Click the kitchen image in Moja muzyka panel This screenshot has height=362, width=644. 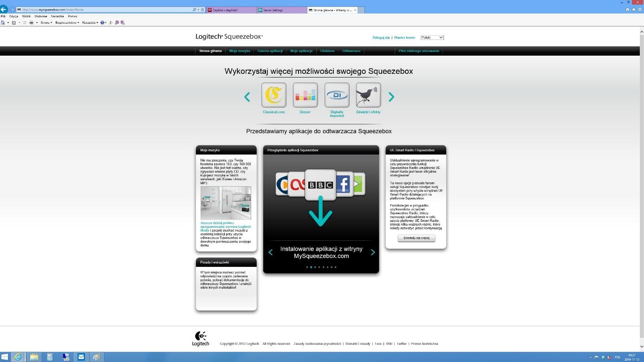(226, 203)
